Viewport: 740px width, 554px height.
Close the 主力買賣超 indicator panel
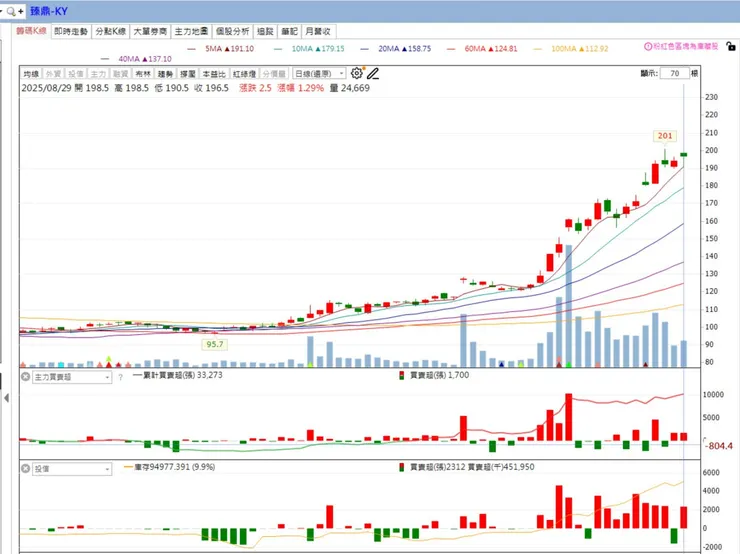click(25, 377)
